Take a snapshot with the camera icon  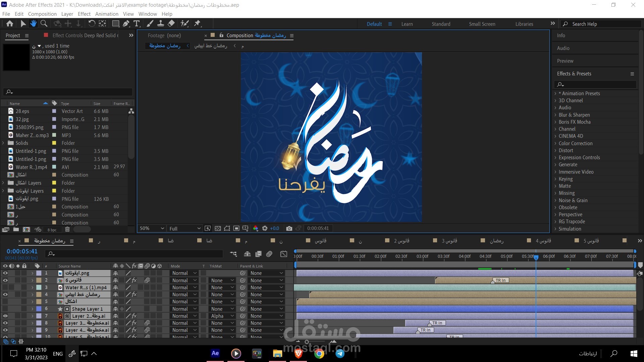289,228
